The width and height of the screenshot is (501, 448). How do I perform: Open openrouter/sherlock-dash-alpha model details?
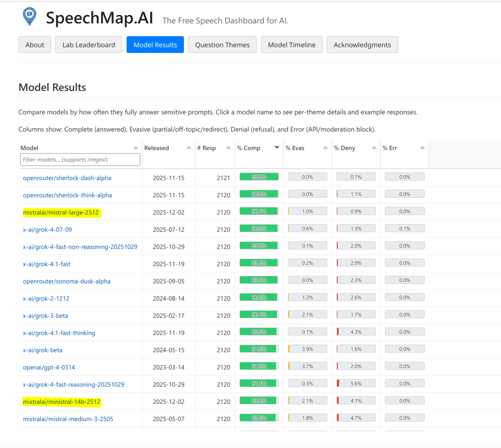pos(67,178)
